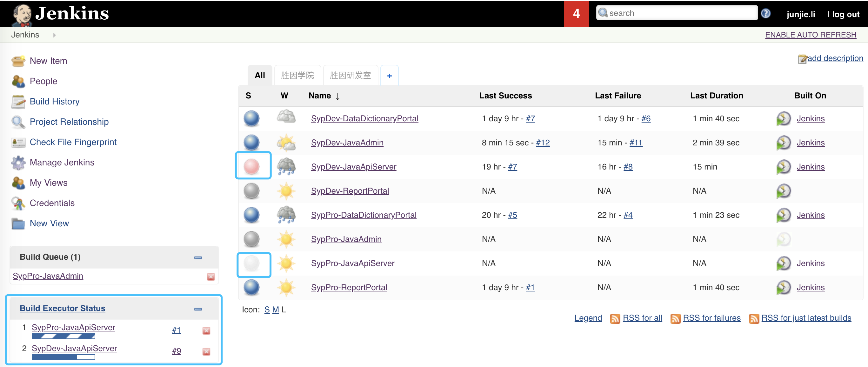Click red status ball of SypDev-JavaApiServer
This screenshot has height=367, width=868.
click(x=251, y=166)
